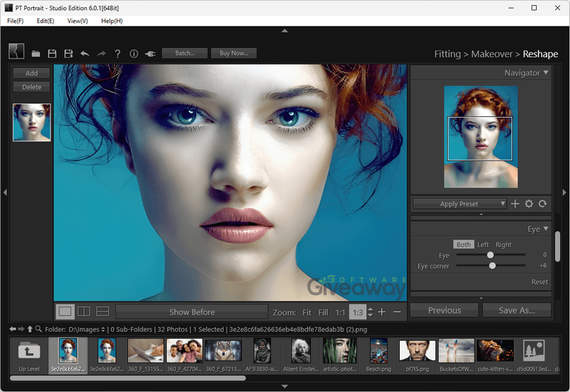The width and height of the screenshot is (570, 392).
Task: Open the plug-in connector icon
Action: [x=150, y=54]
